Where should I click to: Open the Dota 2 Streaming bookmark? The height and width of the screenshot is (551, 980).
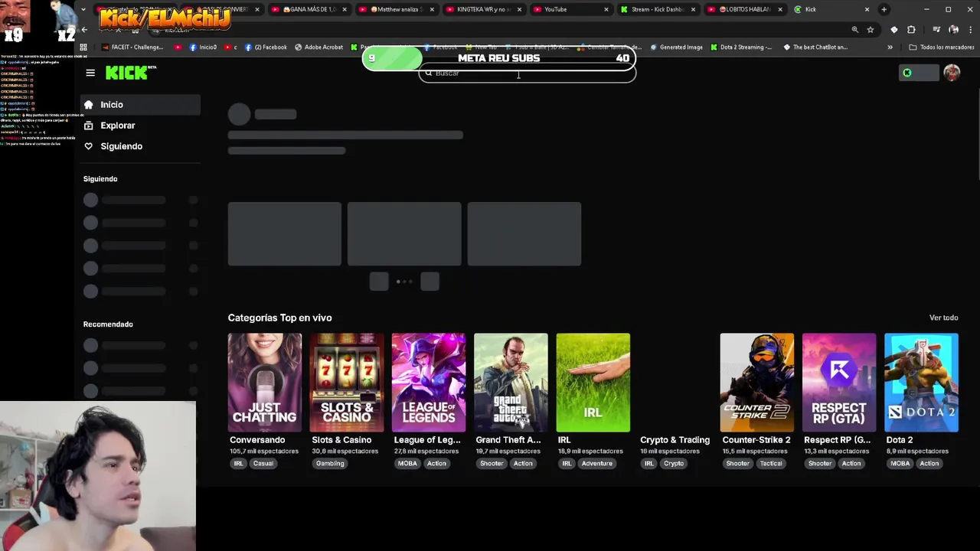(x=741, y=47)
